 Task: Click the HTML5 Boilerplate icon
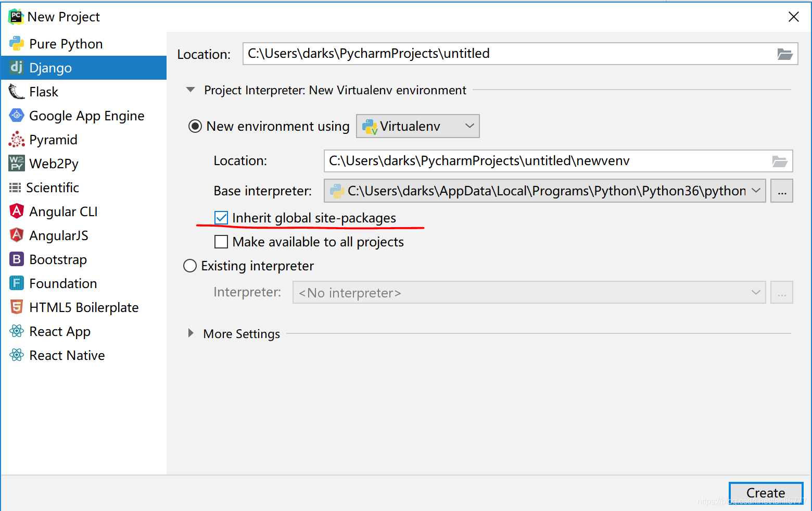click(17, 307)
